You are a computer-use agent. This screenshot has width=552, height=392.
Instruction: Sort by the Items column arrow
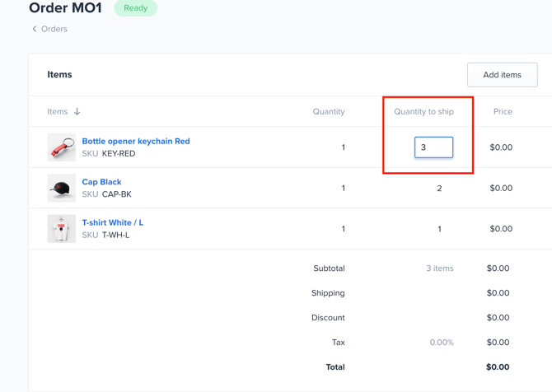pos(77,111)
